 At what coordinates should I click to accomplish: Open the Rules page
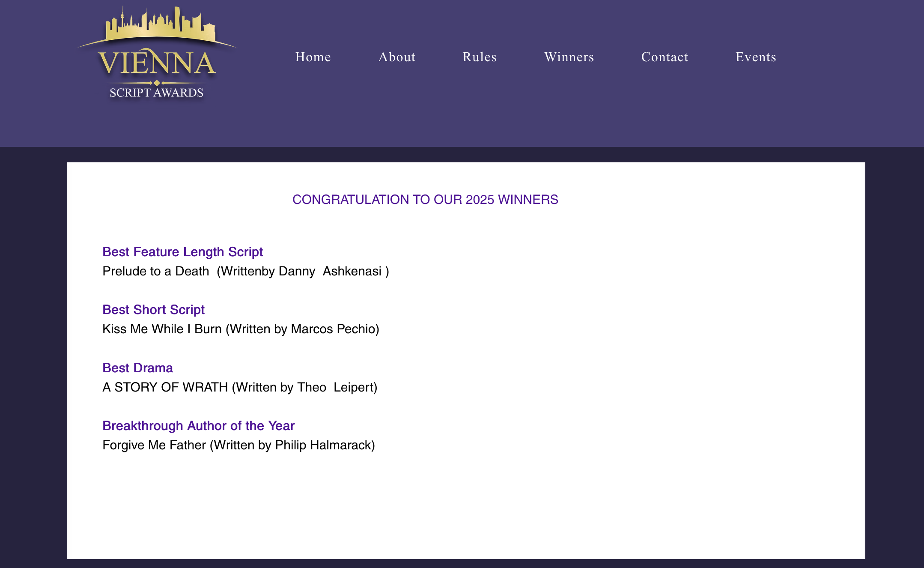tap(480, 57)
